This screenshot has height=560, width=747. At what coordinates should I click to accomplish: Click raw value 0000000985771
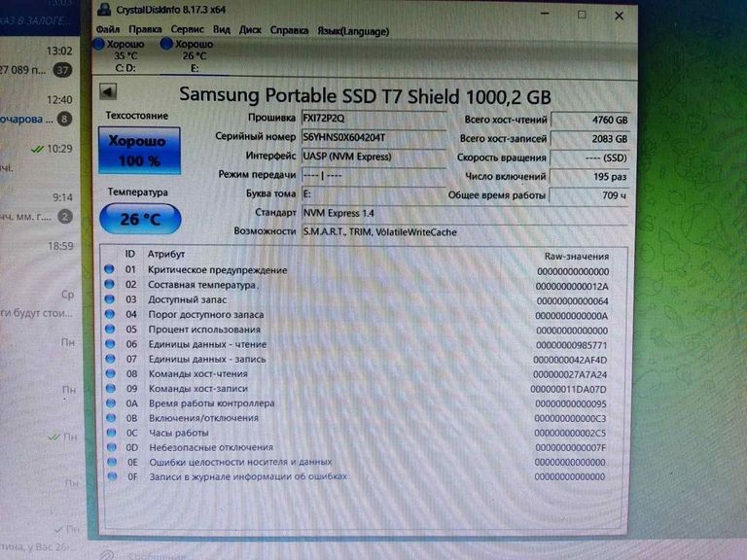pos(572,345)
